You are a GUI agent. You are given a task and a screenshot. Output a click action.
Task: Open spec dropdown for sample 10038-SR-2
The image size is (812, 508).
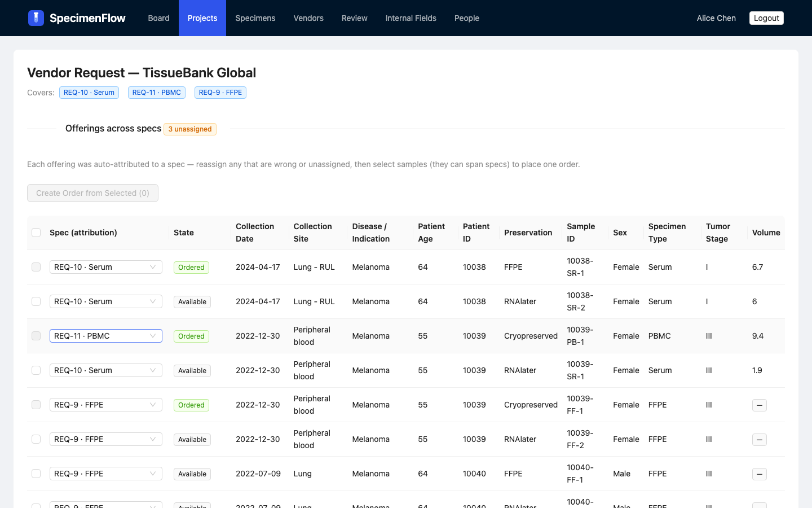tap(106, 301)
